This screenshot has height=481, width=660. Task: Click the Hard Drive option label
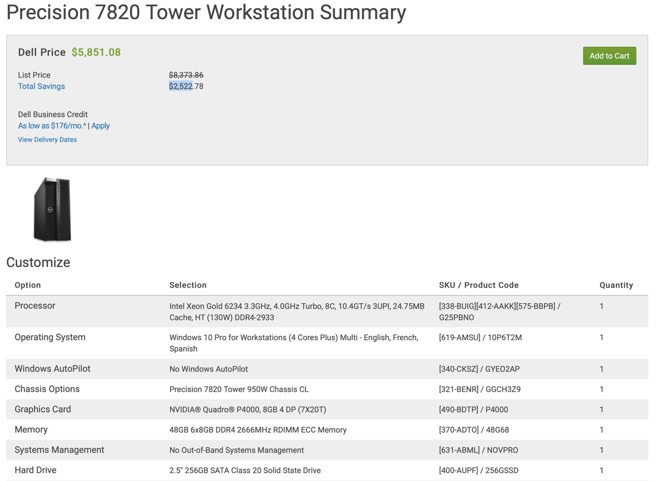(35, 470)
